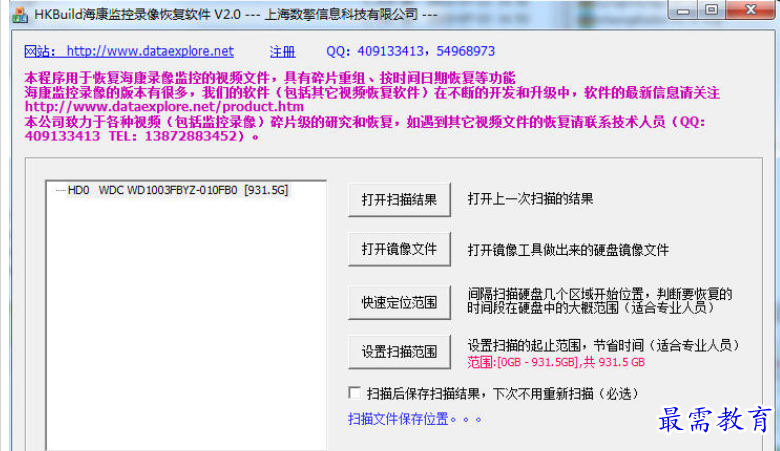Click the HKBuild app icon in title bar
Viewport: 780px width, 451px height.
tap(20, 14)
